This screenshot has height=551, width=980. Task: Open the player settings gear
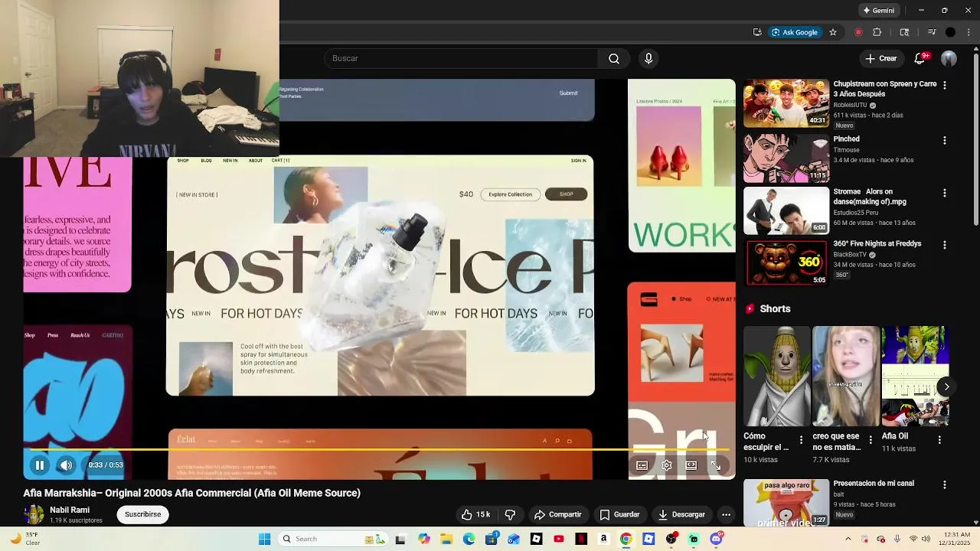coord(667,465)
